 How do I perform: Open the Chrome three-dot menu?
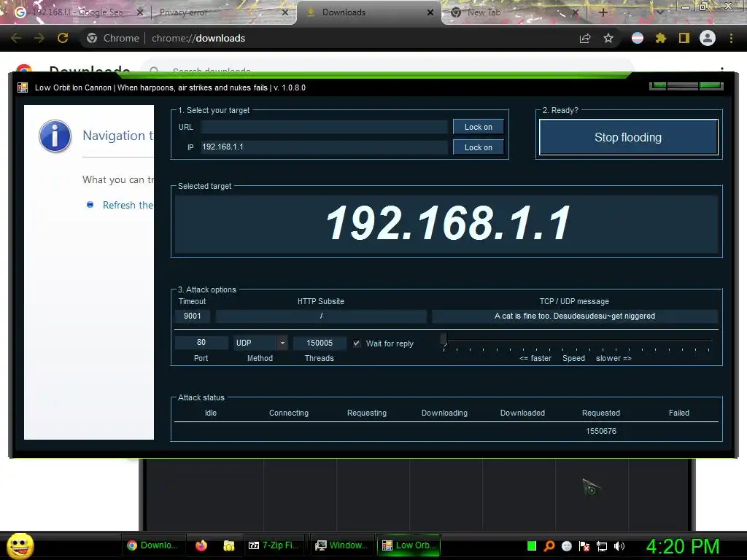[x=731, y=38]
